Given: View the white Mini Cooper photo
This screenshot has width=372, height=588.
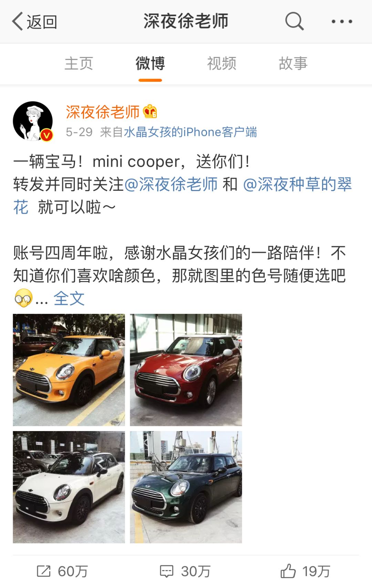Looking at the screenshot, I should [x=69, y=487].
